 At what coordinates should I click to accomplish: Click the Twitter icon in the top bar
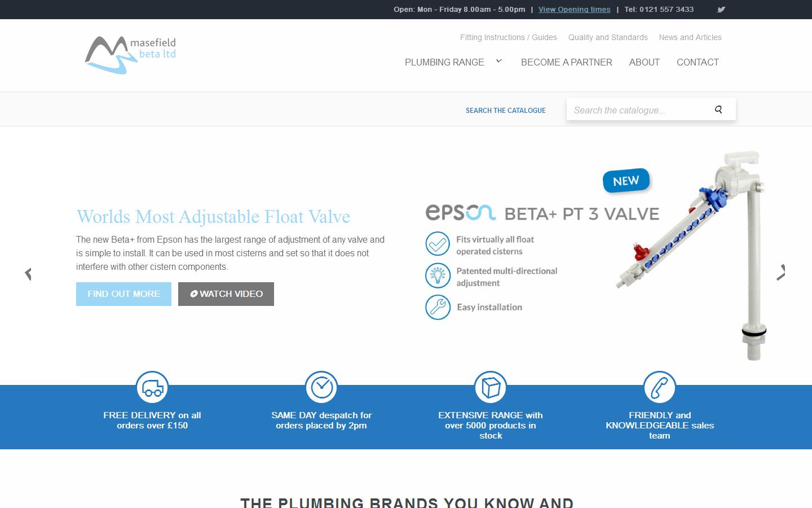[x=720, y=10]
